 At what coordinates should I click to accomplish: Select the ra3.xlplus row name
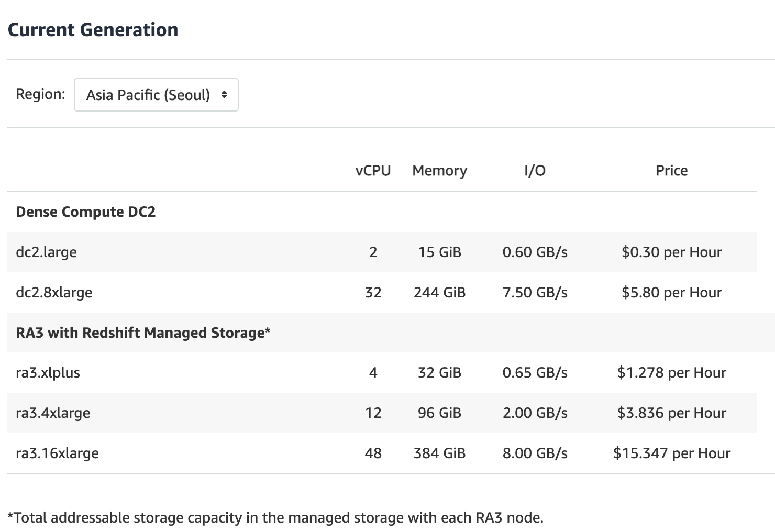tap(48, 373)
